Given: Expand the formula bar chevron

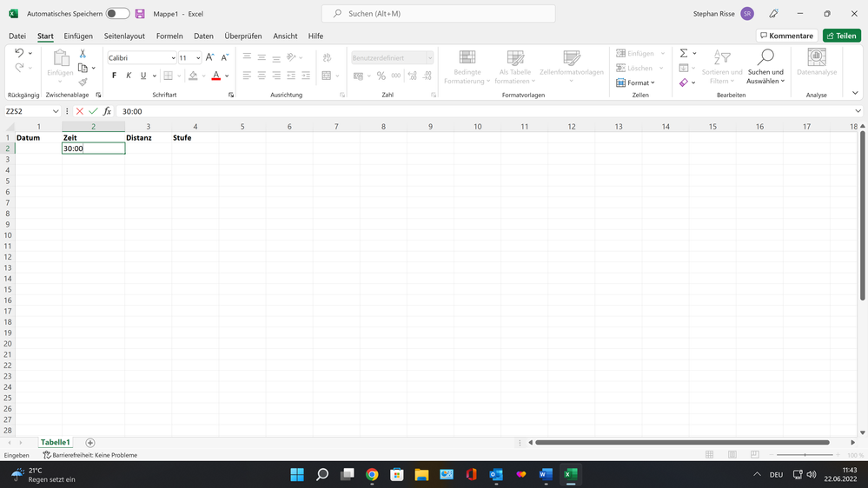Looking at the screenshot, I should point(858,111).
